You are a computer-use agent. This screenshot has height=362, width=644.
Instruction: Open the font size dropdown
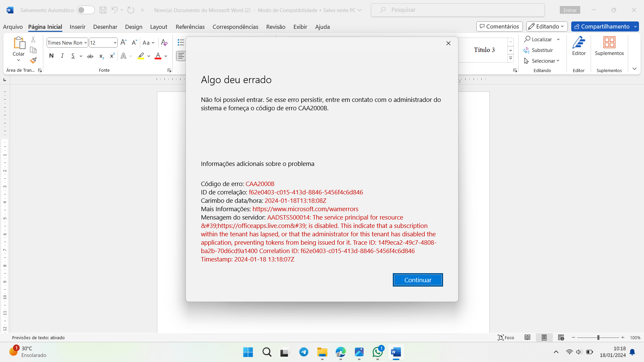[115, 43]
